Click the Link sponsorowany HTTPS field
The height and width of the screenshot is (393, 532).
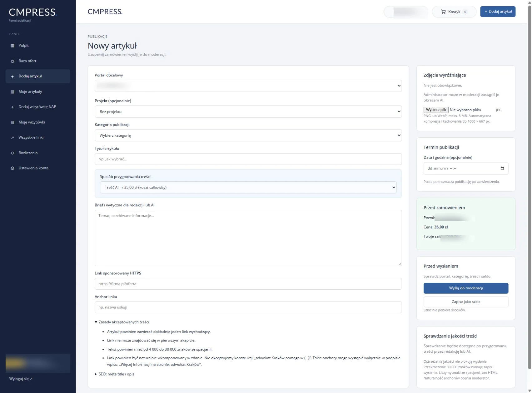click(248, 284)
